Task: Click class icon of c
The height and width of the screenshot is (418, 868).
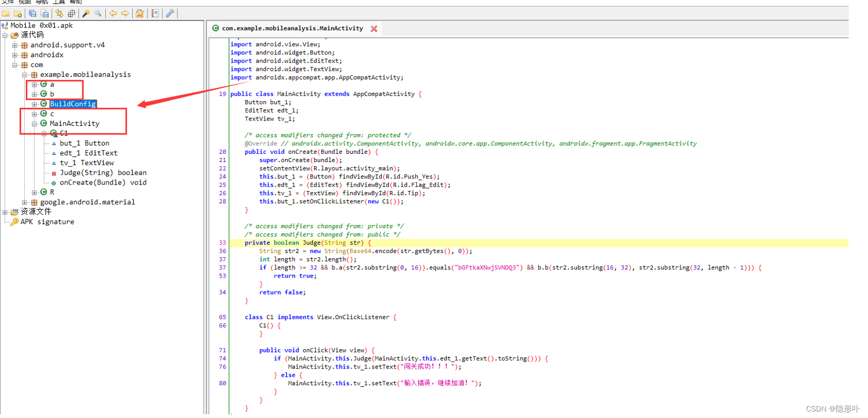Action: point(44,114)
